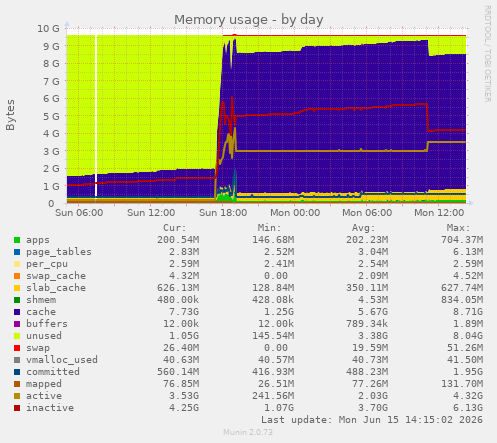Select the 'committed' legend label

tap(53, 372)
